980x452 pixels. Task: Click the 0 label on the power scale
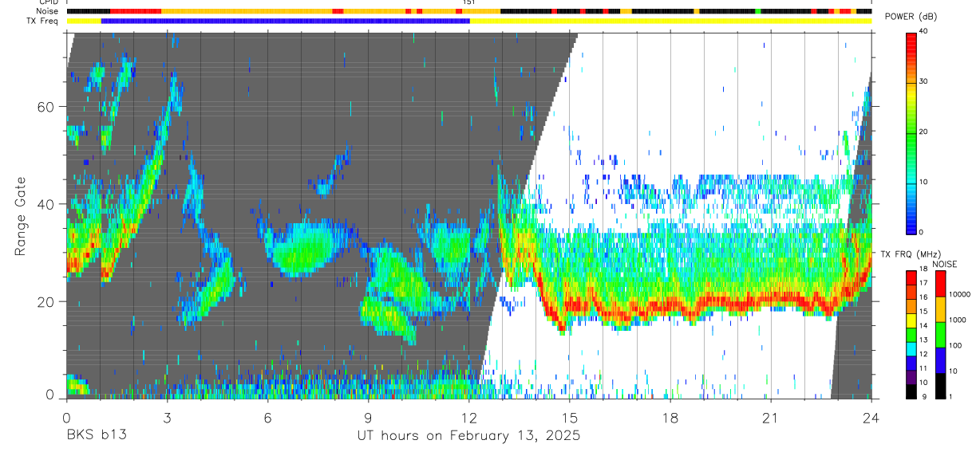922,232
